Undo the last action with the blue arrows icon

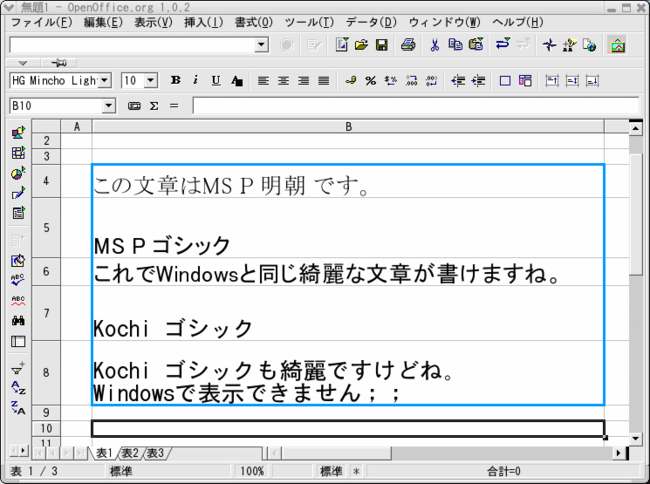point(502,44)
